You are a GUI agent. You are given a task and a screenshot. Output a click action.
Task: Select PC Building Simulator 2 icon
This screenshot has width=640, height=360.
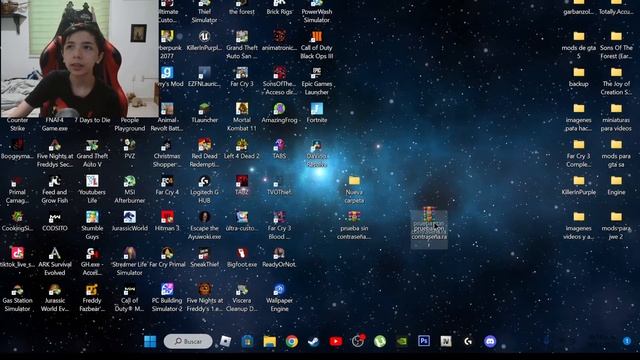pos(167,297)
